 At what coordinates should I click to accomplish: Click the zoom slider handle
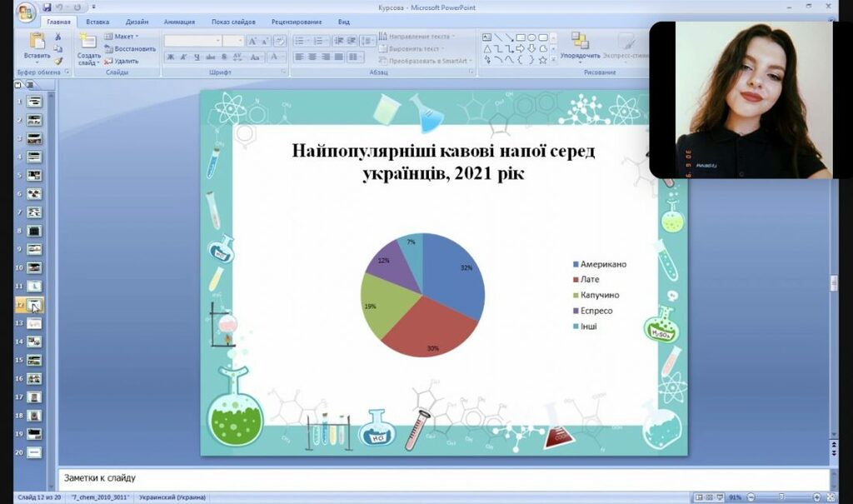click(x=782, y=497)
